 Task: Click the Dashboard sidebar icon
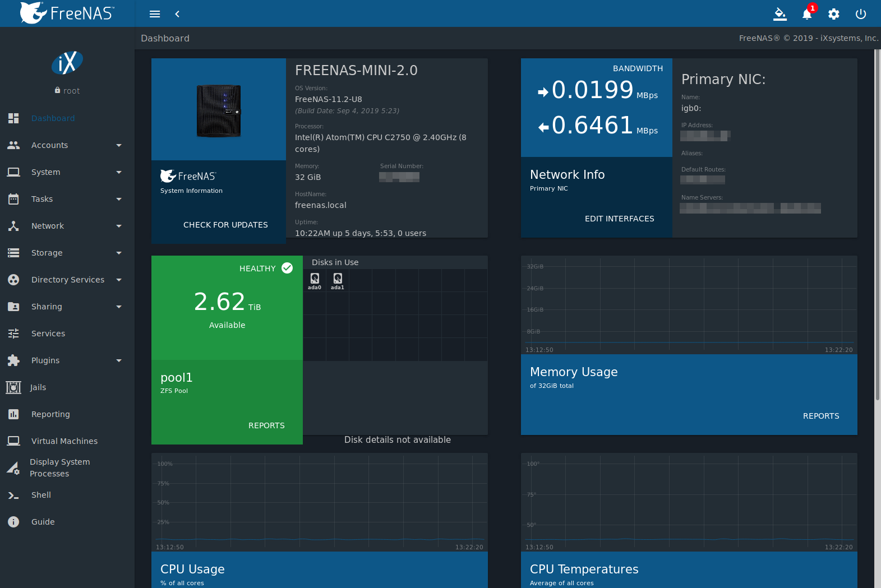tap(13, 118)
